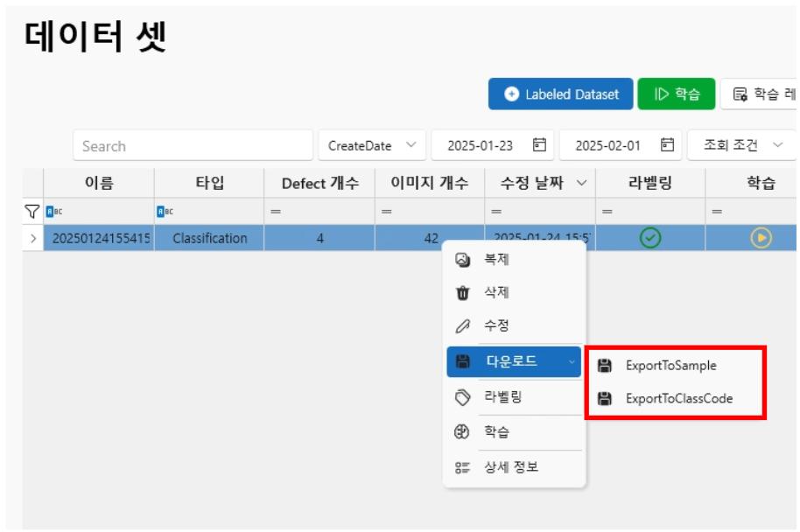The height and width of the screenshot is (532, 800).
Task: Click the Search input field
Action: [193, 145]
